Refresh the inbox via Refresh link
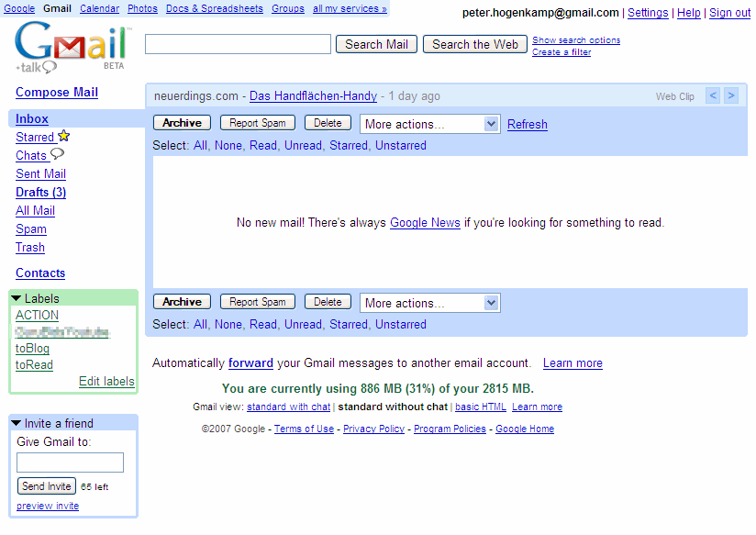 click(x=528, y=124)
